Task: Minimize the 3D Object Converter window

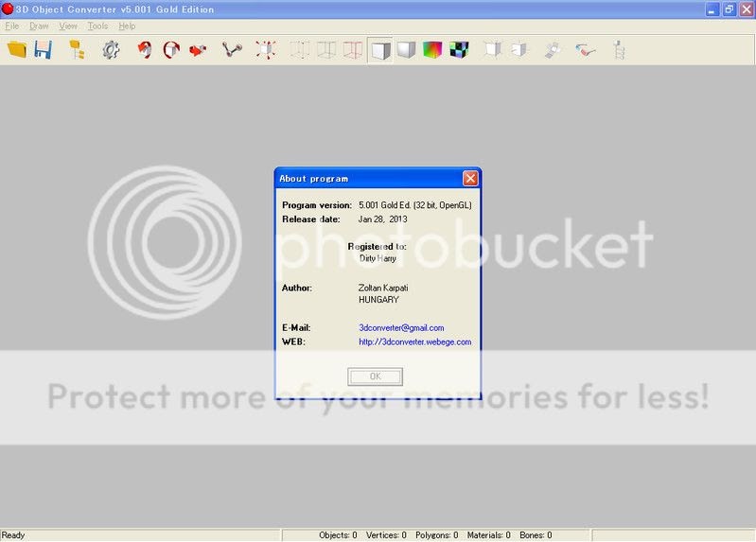Action: (712, 9)
